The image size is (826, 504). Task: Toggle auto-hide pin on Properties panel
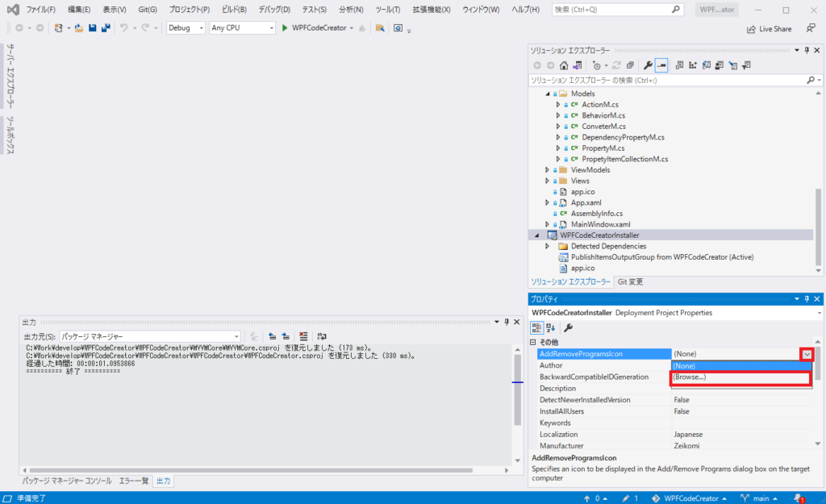[x=807, y=299]
